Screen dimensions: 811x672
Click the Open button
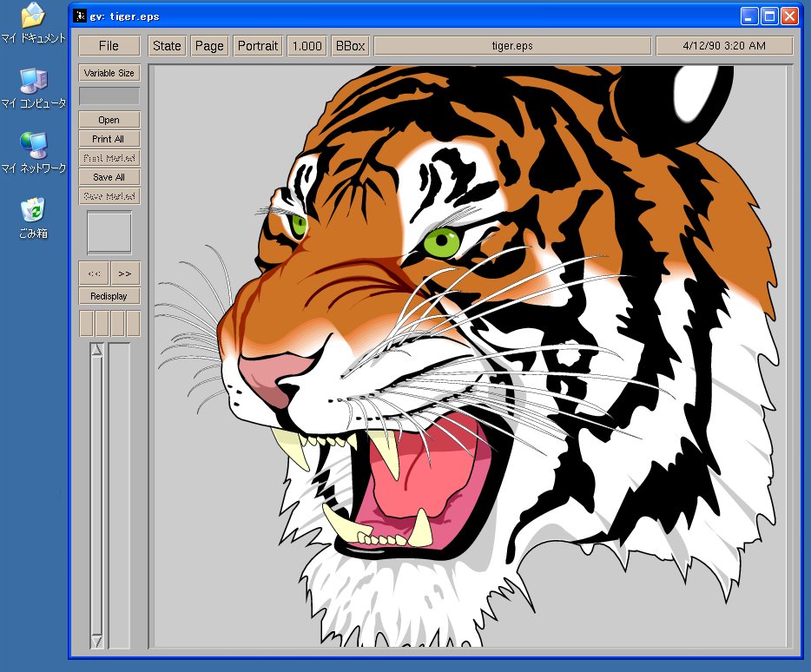click(109, 120)
